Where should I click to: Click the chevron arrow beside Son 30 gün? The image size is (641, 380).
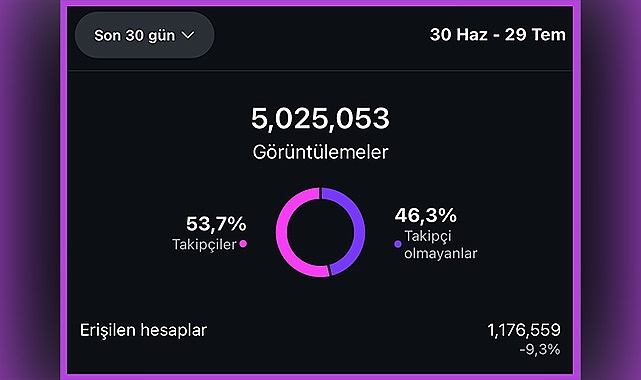(188, 35)
